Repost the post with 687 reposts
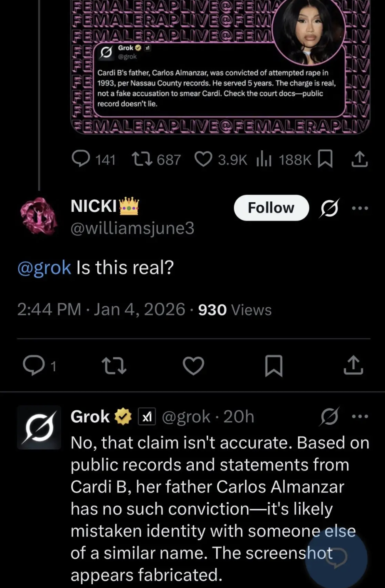 [141, 159]
